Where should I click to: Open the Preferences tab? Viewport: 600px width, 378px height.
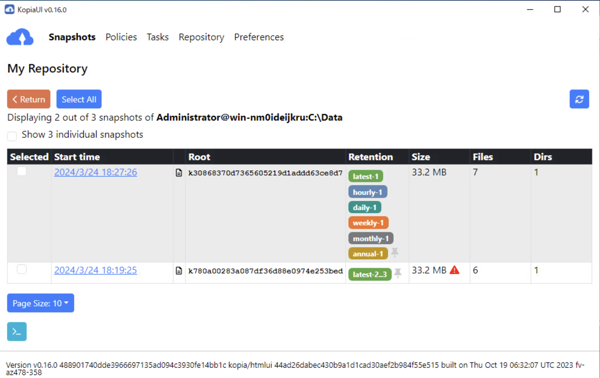pos(259,37)
